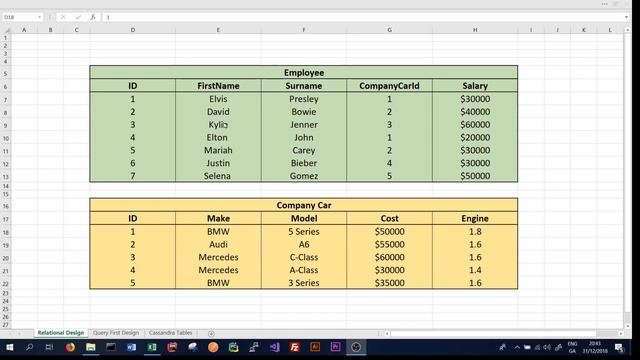
Task: Select column E header
Action: click(x=218, y=30)
